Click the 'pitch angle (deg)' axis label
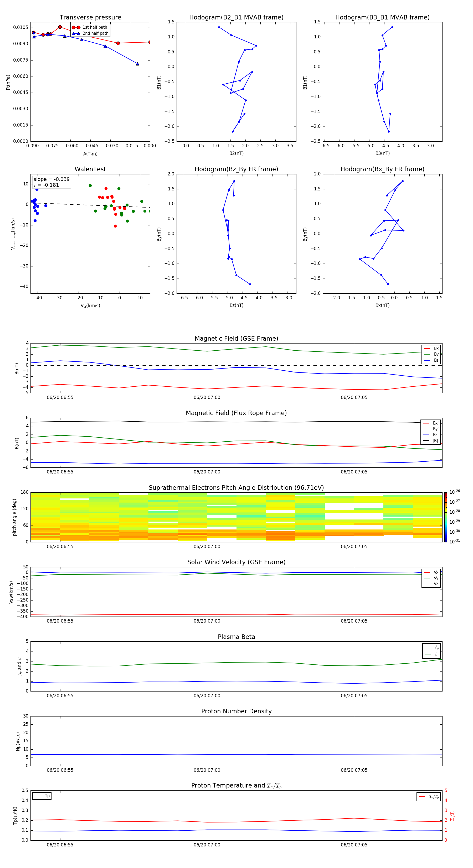Image resolution: width=473 pixels, height=868 pixels. pos(14,517)
